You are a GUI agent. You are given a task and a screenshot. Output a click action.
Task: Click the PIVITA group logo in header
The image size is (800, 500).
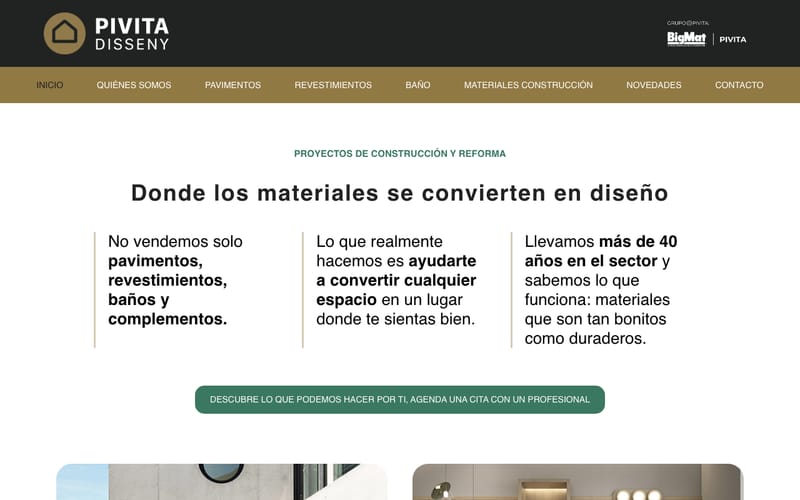click(733, 39)
